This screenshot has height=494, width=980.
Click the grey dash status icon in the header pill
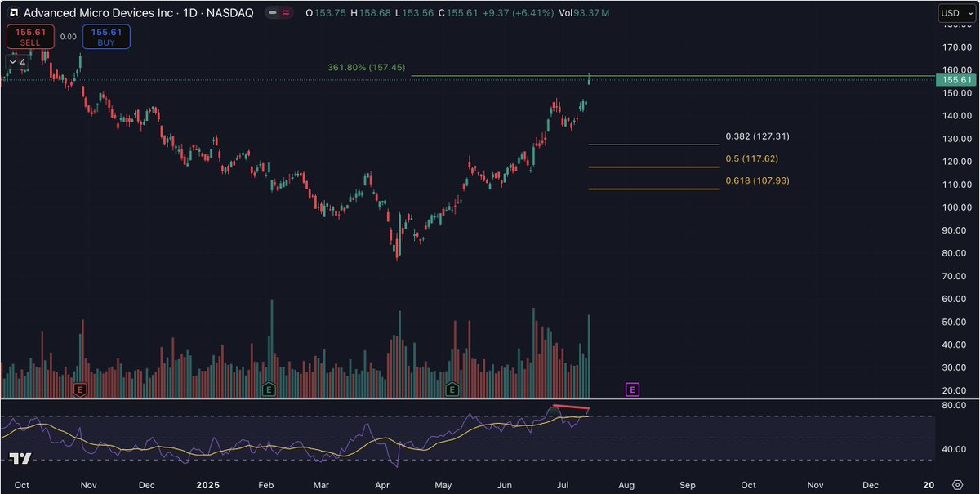click(x=272, y=13)
